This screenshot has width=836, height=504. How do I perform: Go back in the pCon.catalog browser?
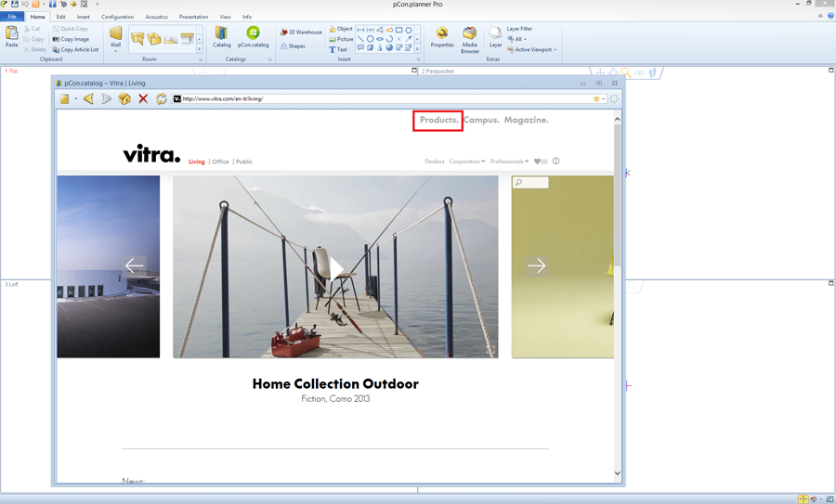point(88,98)
